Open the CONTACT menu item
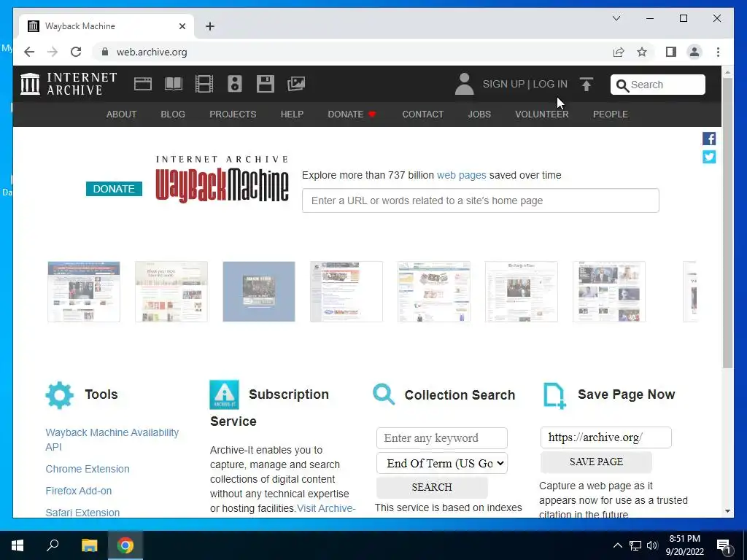The image size is (747, 560). point(423,114)
